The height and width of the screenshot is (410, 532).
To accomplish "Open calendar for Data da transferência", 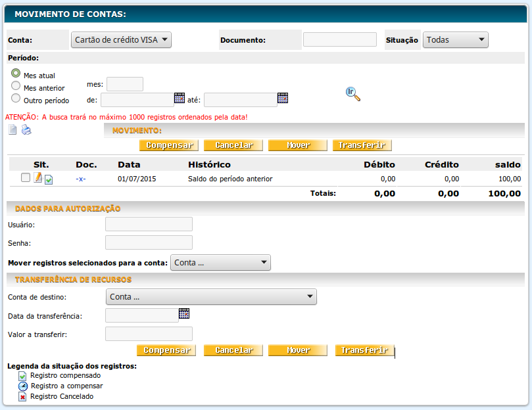I will [x=184, y=313].
